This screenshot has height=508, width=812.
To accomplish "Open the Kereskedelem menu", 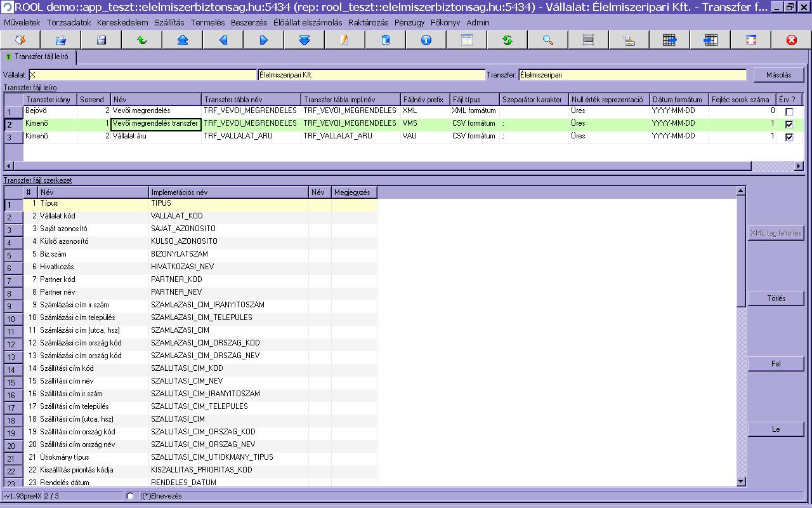I will point(122,22).
